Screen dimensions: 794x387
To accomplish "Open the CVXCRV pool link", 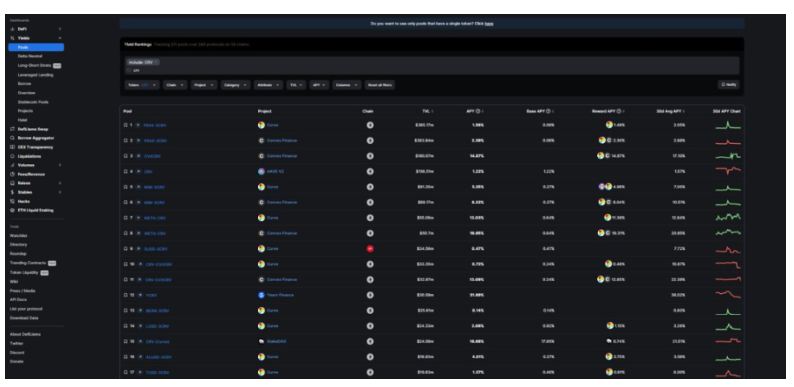I will 152,156.
